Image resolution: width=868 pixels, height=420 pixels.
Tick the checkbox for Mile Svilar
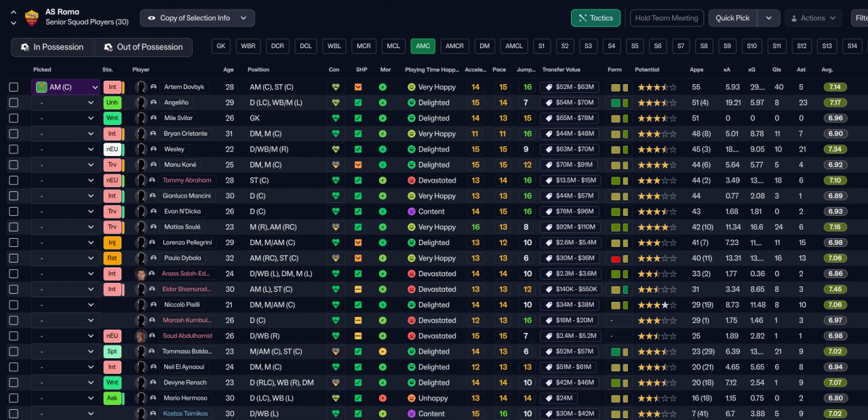pos(14,118)
